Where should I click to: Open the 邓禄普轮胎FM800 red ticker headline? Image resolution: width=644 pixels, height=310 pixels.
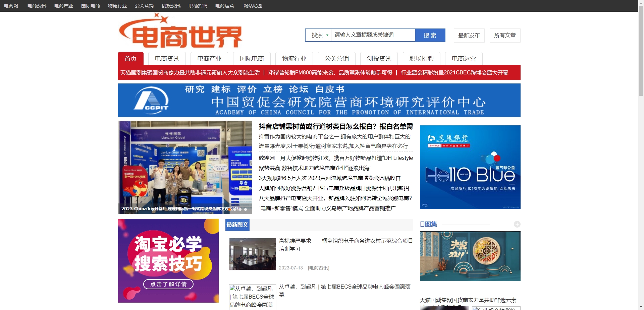(x=330, y=72)
